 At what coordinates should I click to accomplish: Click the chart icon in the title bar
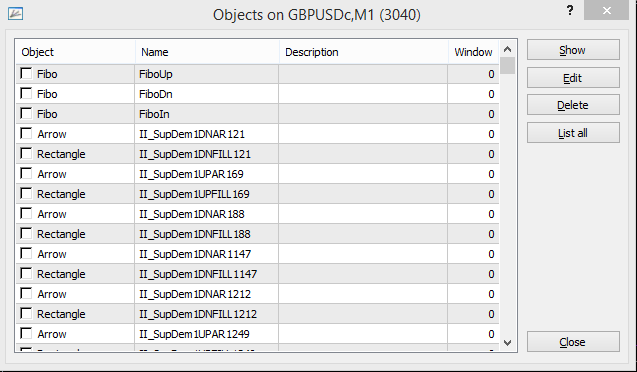[15, 14]
